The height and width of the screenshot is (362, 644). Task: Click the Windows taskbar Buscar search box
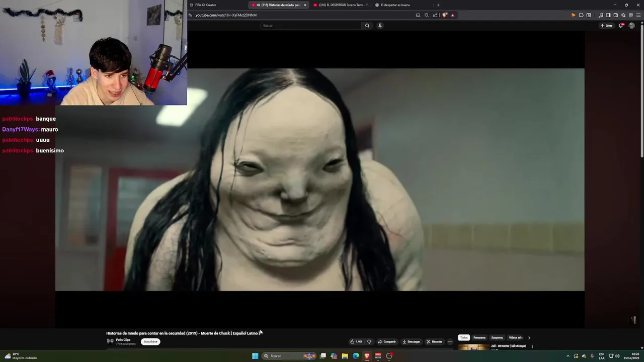coord(289,356)
